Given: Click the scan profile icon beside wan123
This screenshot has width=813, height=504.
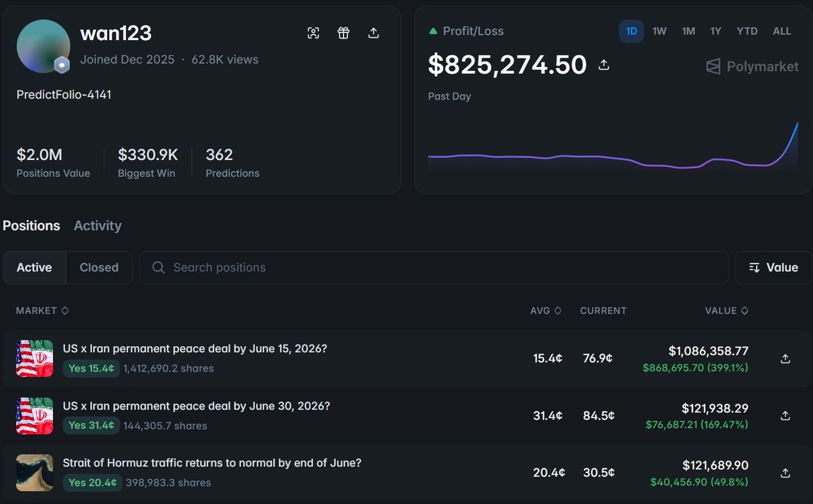Looking at the screenshot, I should [313, 33].
